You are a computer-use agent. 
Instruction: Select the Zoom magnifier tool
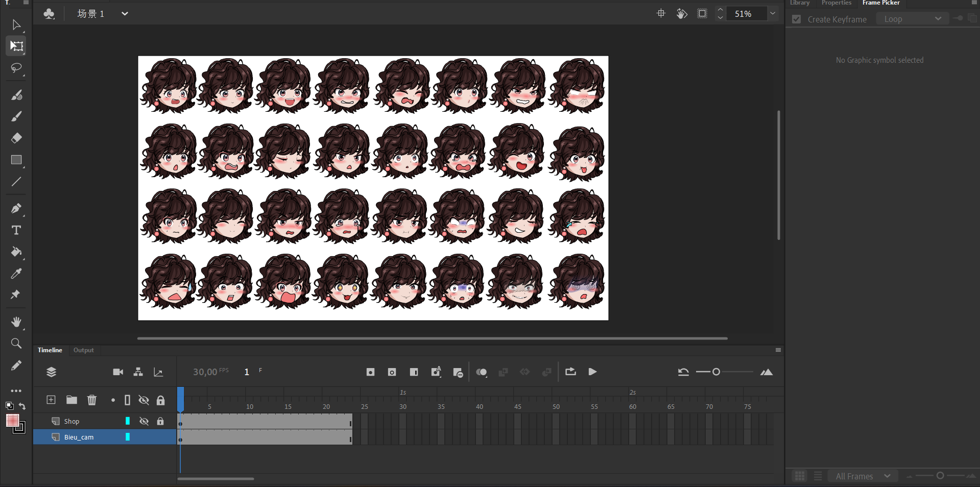(x=16, y=344)
